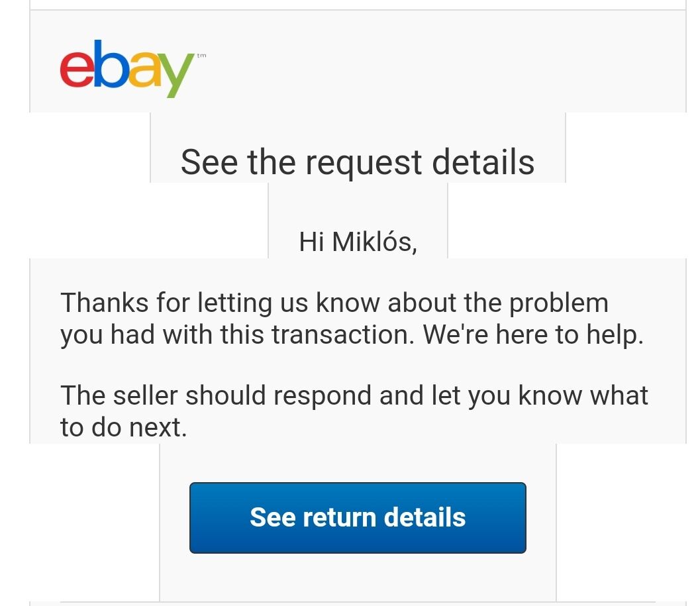Select 'See the request details' heading
700x606 pixels.
tap(358, 162)
